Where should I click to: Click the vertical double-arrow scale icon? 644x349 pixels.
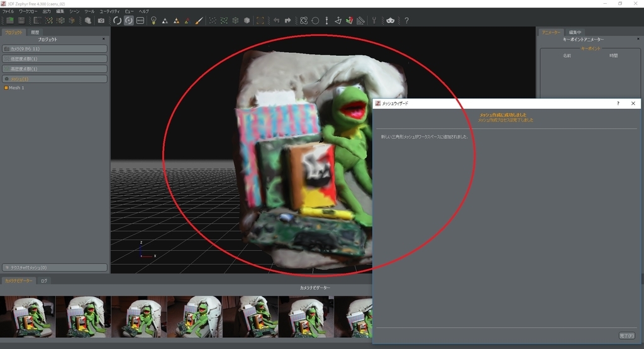tap(326, 21)
